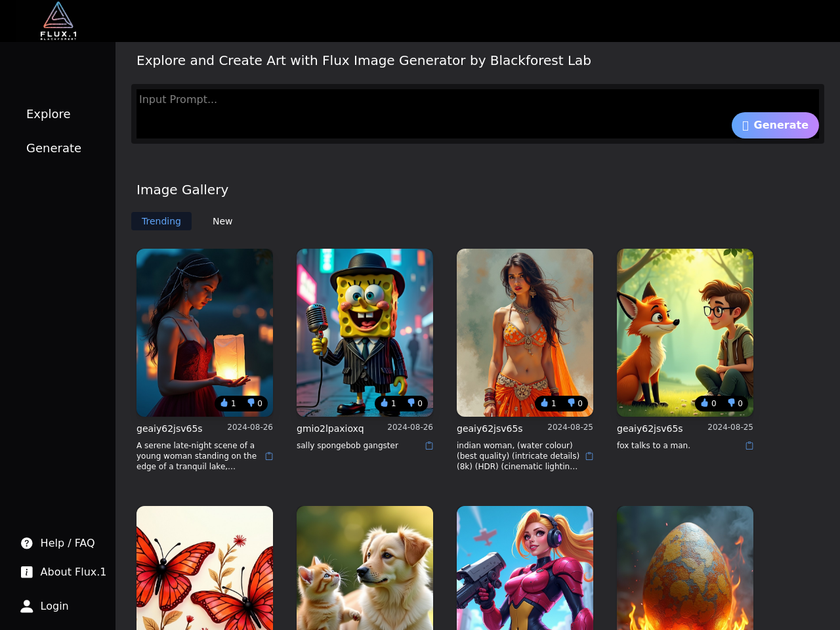
Task: Click the 'sally spongebob gangster' prompt text
Action: (x=347, y=446)
